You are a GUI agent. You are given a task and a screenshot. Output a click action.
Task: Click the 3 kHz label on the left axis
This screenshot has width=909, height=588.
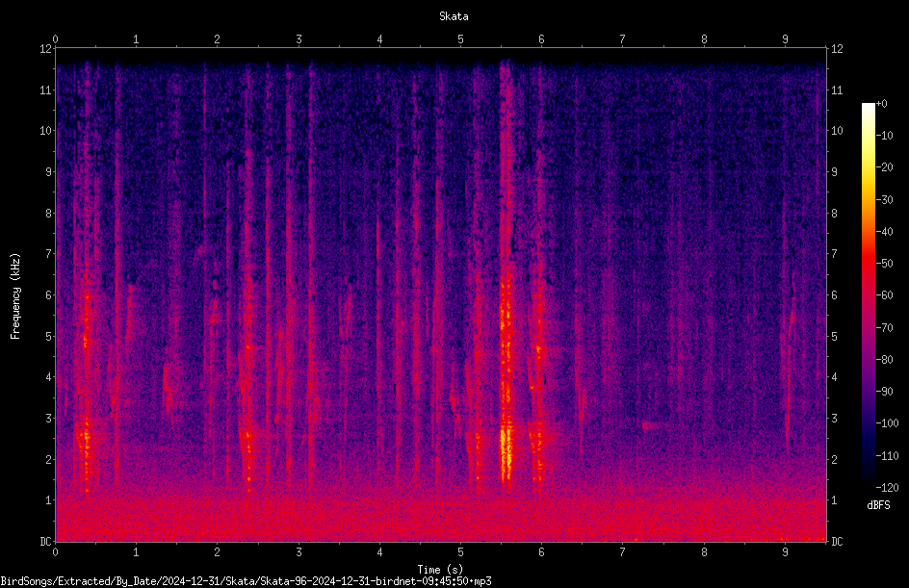click(49, 418)
